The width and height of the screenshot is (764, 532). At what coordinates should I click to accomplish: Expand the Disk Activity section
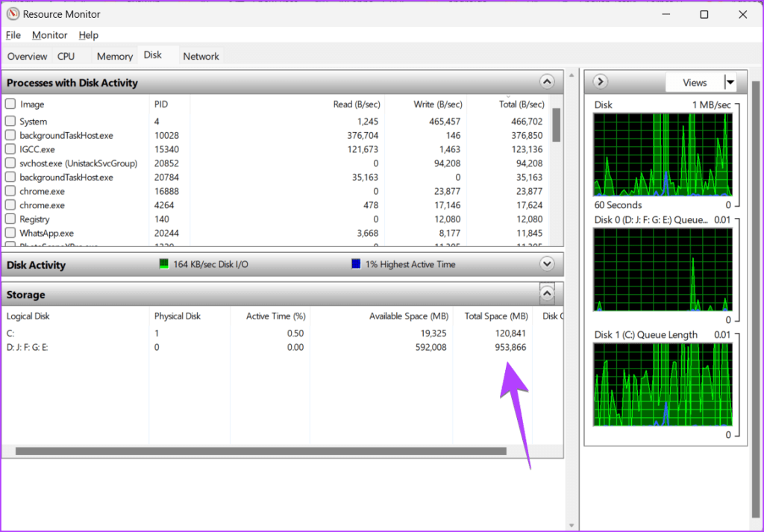click(x=546, y=263)
